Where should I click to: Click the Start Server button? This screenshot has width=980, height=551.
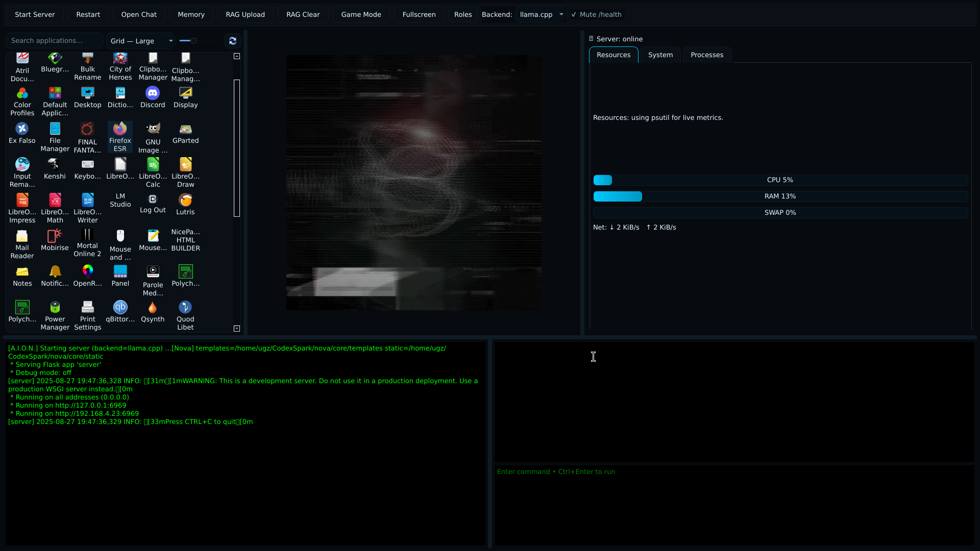tap(35, 14)
